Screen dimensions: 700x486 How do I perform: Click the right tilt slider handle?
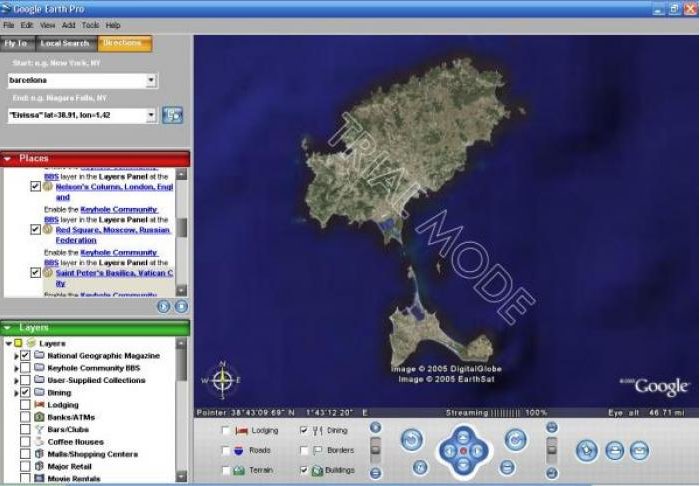[552, 449]
